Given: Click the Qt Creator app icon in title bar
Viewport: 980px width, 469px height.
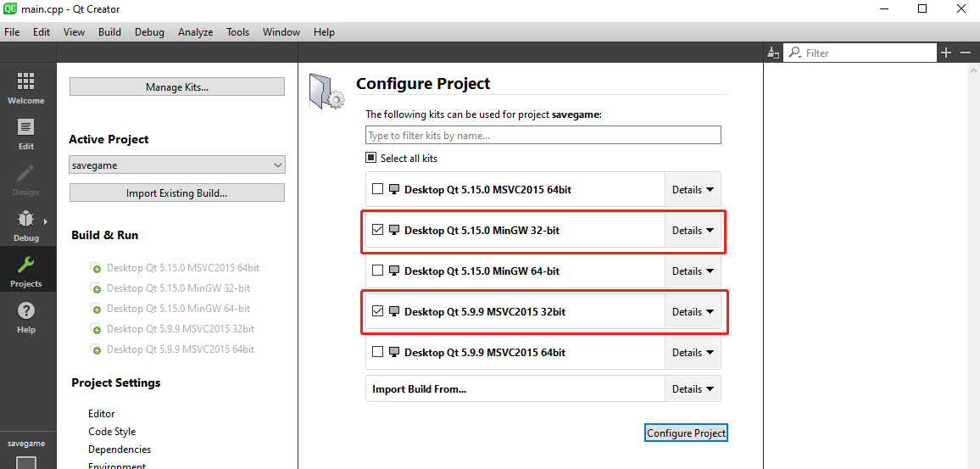Looking at the screenshot, I should [x=11, y=8].
